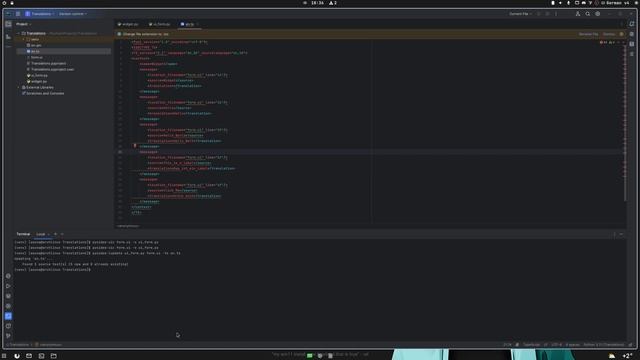Collapse the venv folder node
This screenshot has height=360, width=640.
click(24, 40)
